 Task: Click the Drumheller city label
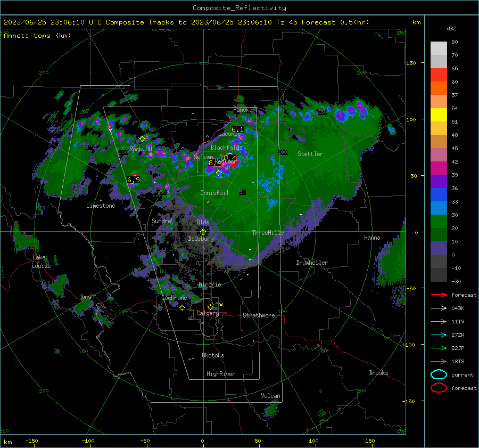pyautogui.click(x=312, y=263)
